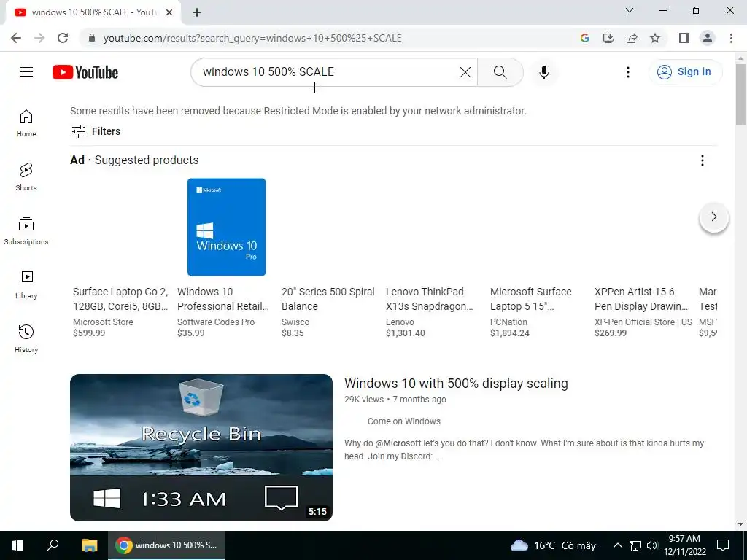Go to YouTube home via logo
The height and width of the screenshot is (560, 747).
click(85, 72)
